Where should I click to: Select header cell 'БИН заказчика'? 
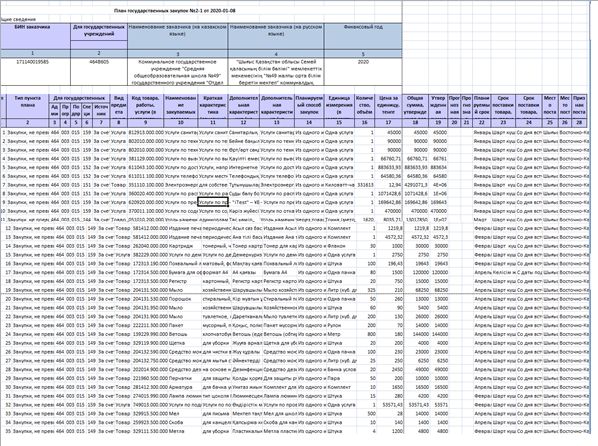(35, 36)
